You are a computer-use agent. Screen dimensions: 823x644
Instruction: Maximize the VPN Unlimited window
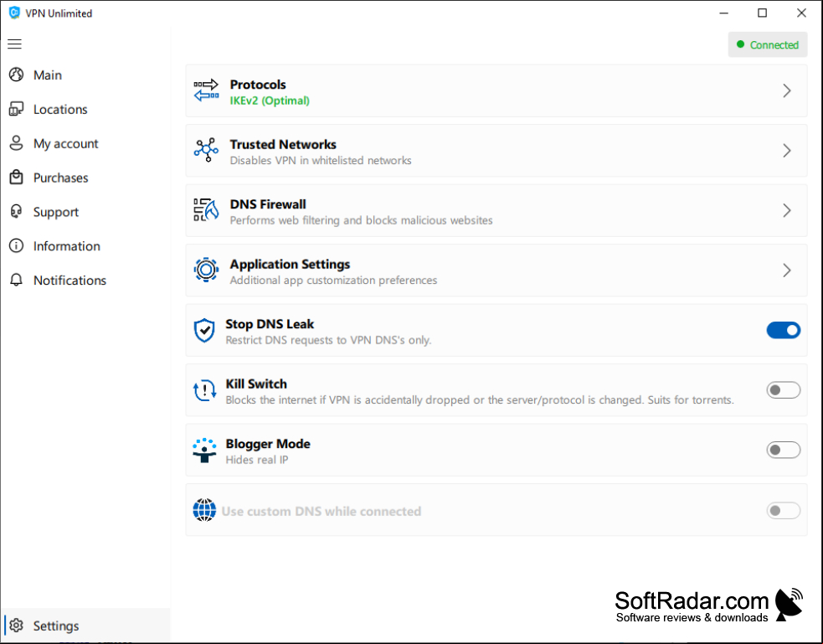(762, 13)
